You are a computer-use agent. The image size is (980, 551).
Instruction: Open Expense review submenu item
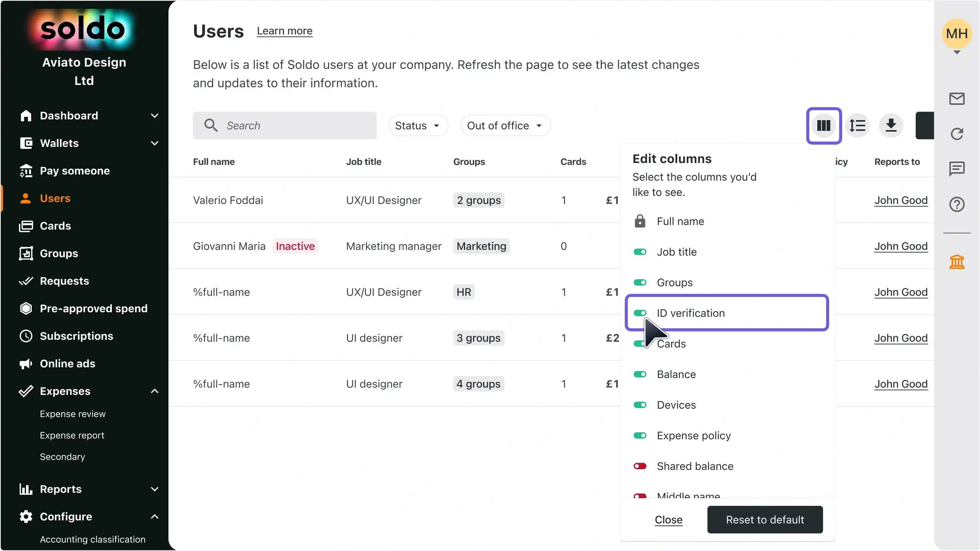point(73,414)
